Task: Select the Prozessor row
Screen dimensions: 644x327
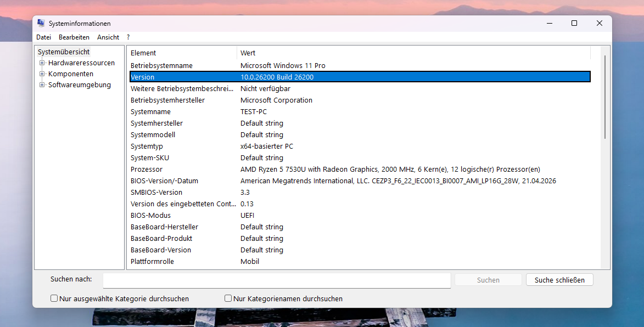Action: pyautogui.click(x=360, y=169)
